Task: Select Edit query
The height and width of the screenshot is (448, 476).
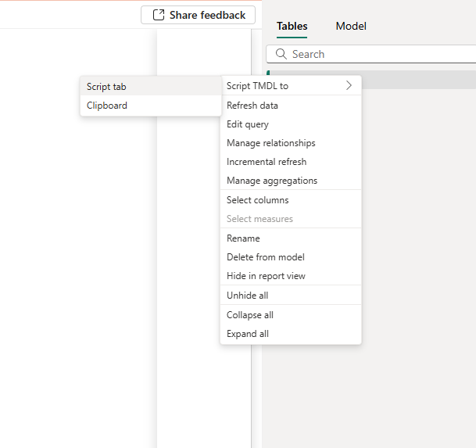Action: coord(291,124)
